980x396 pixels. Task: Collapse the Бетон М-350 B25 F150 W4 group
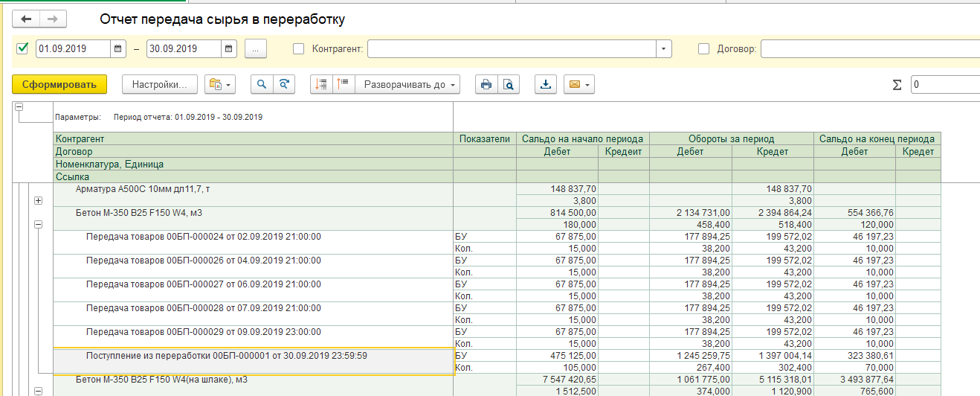pos(38,224)
